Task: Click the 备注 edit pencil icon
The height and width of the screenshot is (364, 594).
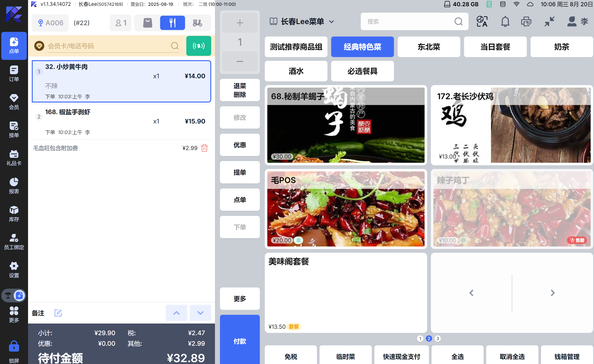Action: pyautogui.click(x=58, y=313)
